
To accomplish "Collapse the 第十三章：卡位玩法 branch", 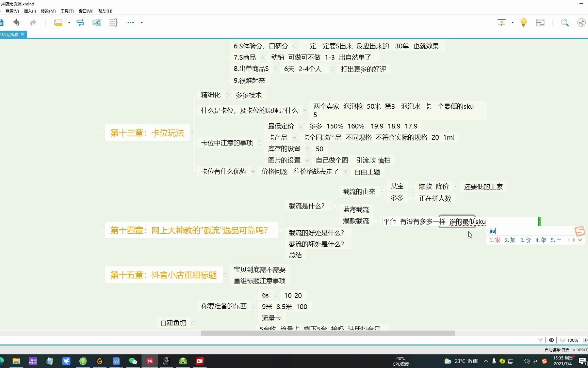I will 192,133.
